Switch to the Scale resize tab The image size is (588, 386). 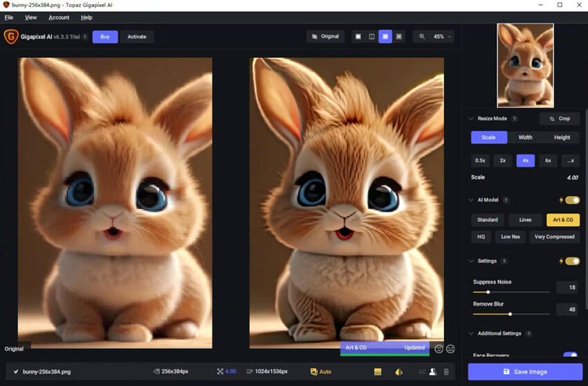coord(488,137)
